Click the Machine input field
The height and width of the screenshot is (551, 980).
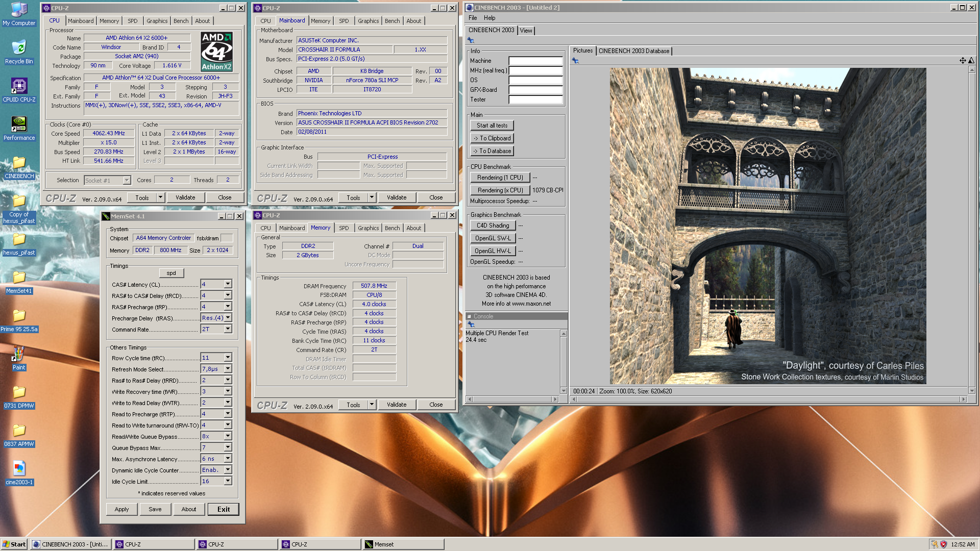[x=536, y=61]
